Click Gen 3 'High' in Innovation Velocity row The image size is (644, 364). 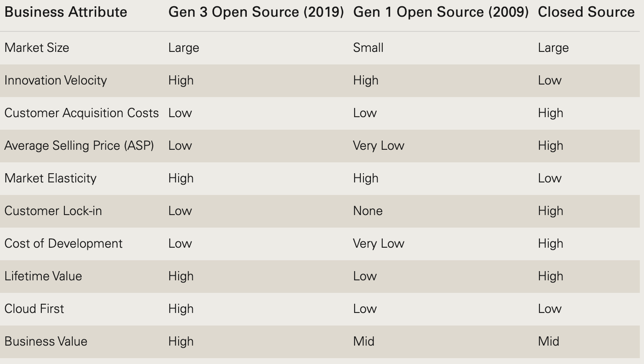pos(181,80)
